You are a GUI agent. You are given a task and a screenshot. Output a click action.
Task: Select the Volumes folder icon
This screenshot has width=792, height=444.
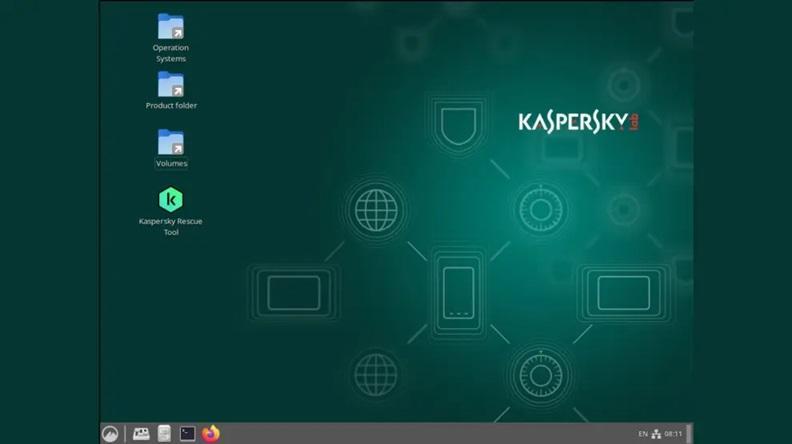click(x=170, y=142)
